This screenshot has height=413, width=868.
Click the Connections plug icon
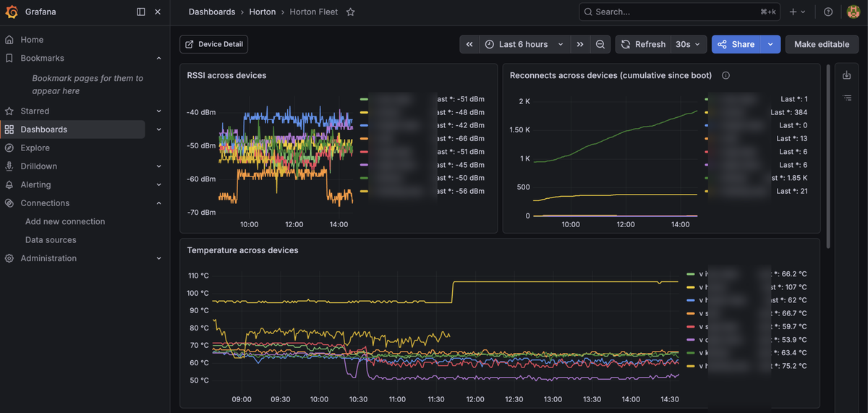click(x=9, y=203)
